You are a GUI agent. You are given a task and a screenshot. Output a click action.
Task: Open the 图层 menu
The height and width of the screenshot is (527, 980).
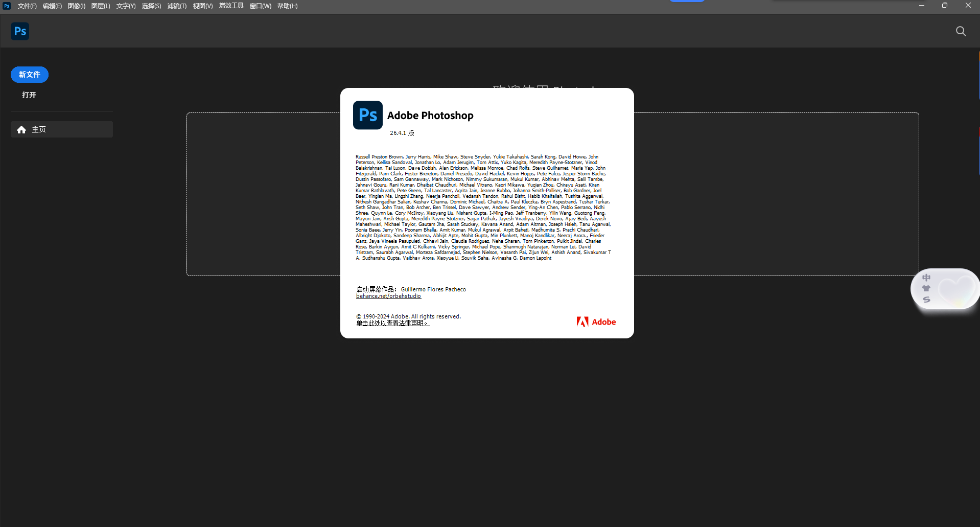(100, 6)
